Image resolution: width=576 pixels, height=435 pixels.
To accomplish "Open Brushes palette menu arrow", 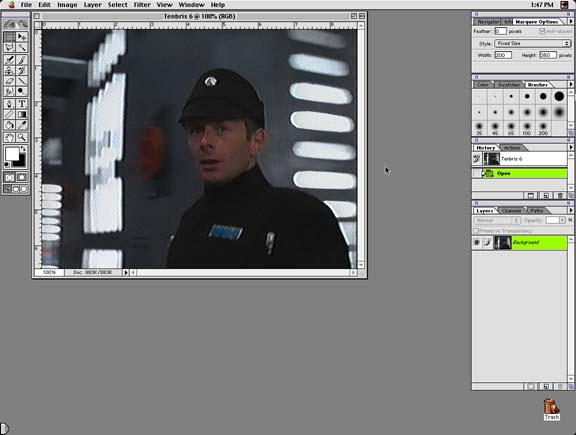I will tap(571, 85).
